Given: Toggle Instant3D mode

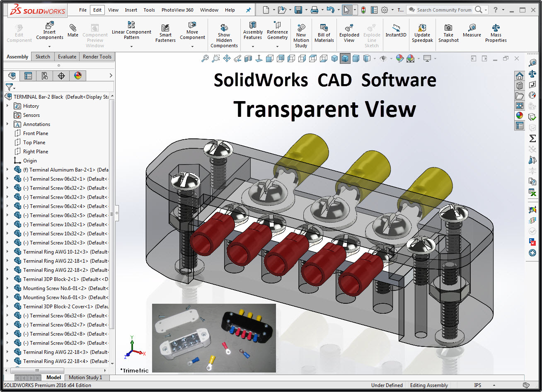Looking at the screenshot, I should [396, 31].
